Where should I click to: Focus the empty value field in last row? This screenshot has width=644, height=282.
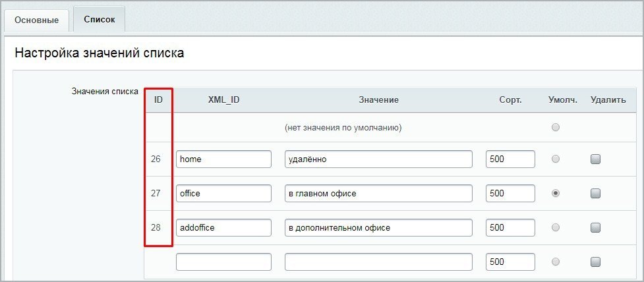(x=378, y=262)
